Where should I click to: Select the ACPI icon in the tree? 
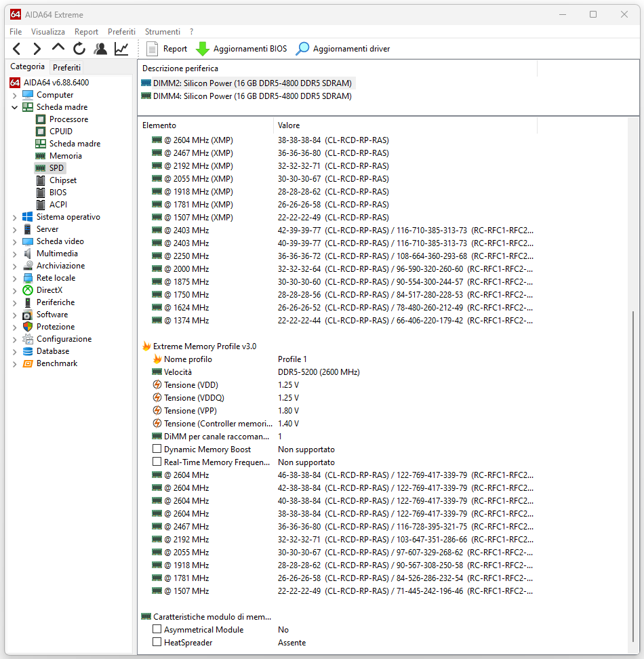click(x=40, y=205)
